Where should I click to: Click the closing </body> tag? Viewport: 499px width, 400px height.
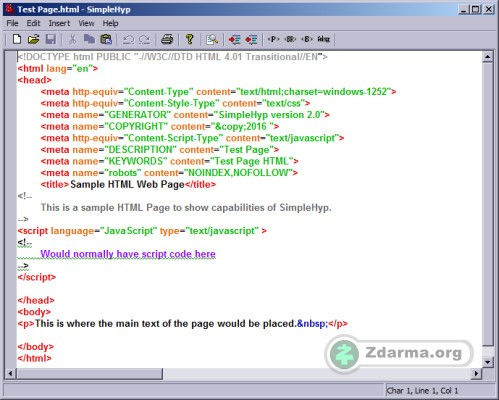pyautogui.click(x=36, y=347)
